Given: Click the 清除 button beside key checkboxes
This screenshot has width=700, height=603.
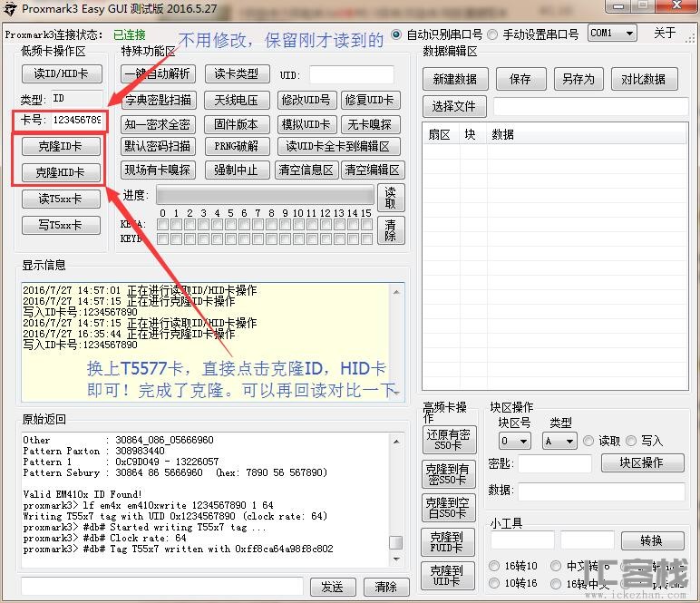Looking at the screenshot, I should point(391,230).
